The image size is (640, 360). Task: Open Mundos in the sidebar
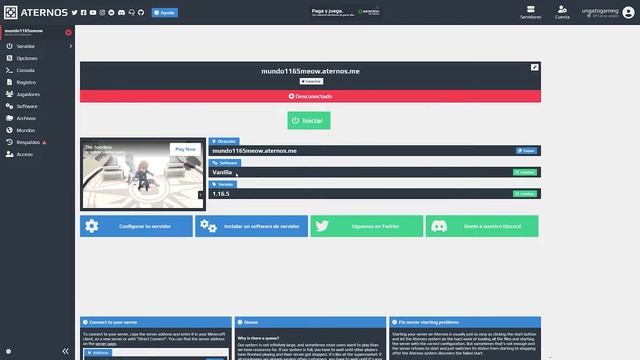click(26, 130)
